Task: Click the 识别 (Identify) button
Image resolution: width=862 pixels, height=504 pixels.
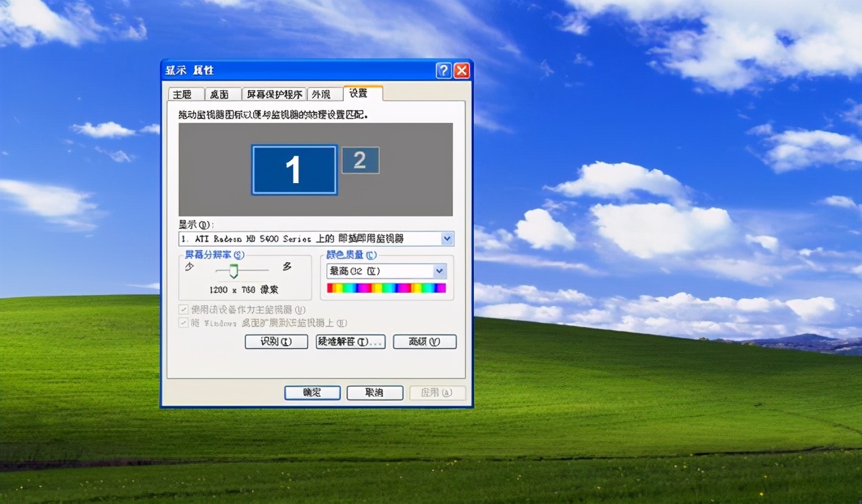Action: coord(276,341)
